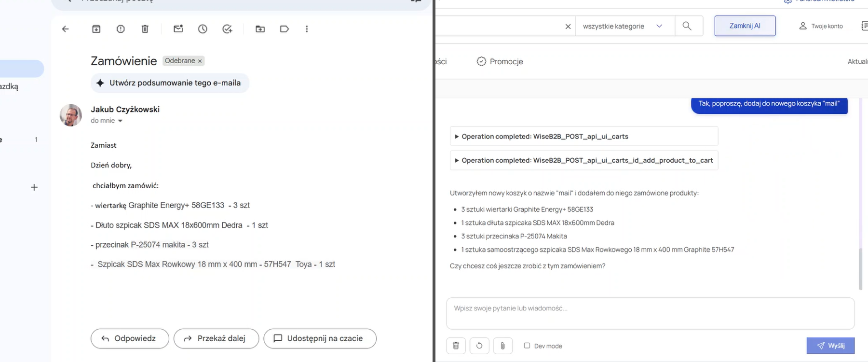868x362 pixels.
Task: Expand 'add_product_to_cart' operation details
Action: [584, 160]
